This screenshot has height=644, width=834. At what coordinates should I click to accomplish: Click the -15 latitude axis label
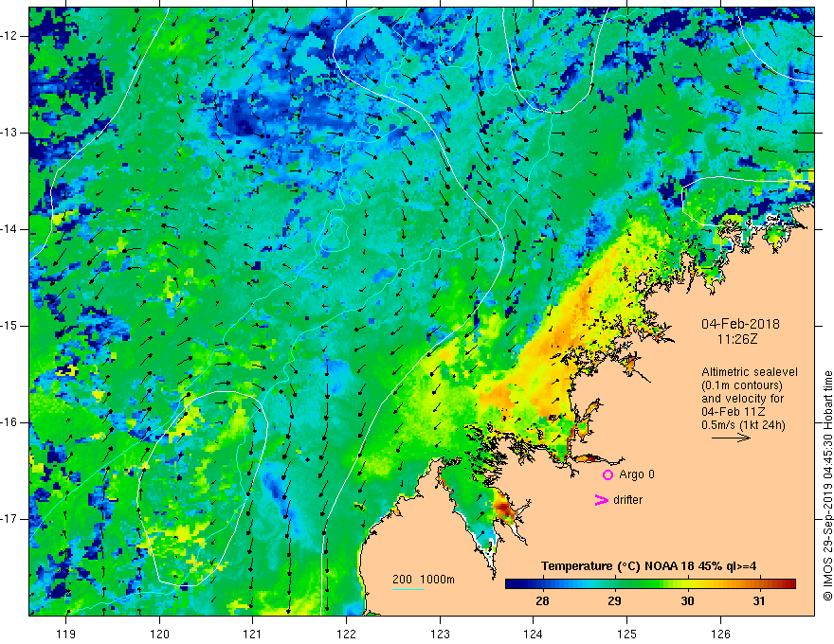pyautogui.click(x=11, y=326)
